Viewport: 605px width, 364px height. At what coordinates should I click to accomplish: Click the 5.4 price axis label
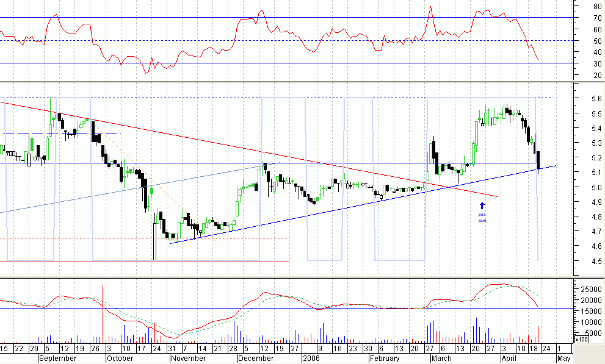(x=597, y=128)
